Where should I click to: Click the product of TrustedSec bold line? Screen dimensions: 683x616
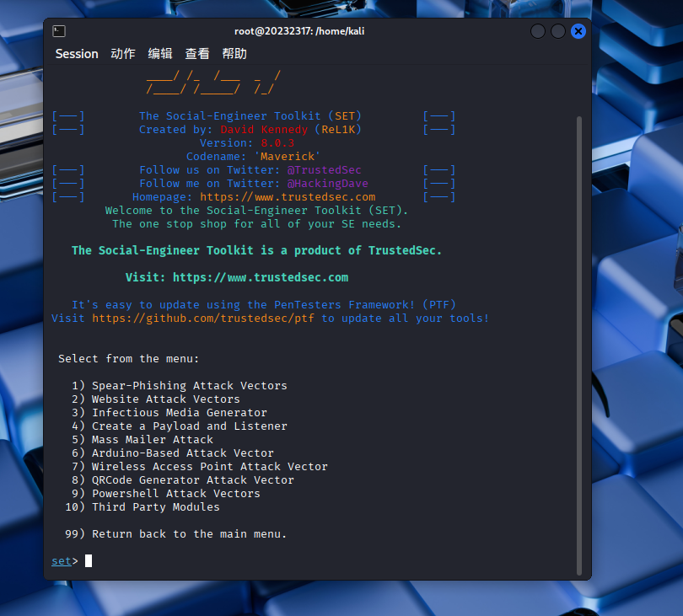256,250
